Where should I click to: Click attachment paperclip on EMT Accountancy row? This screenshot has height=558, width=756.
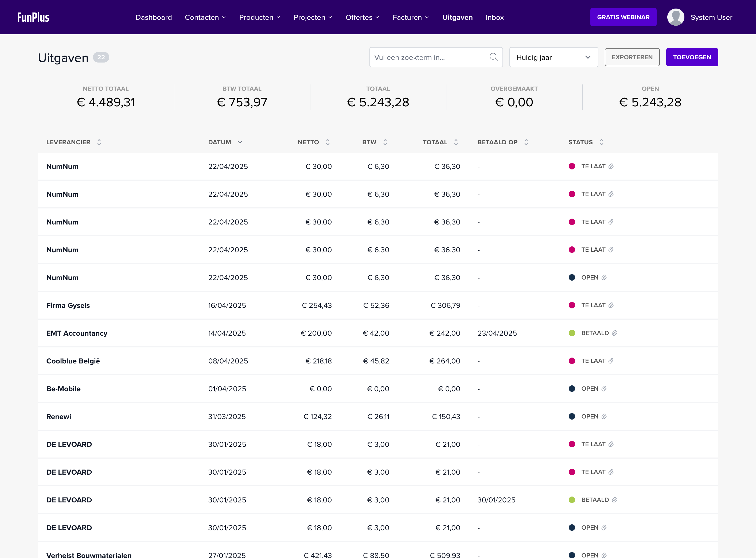coord(614,333)
